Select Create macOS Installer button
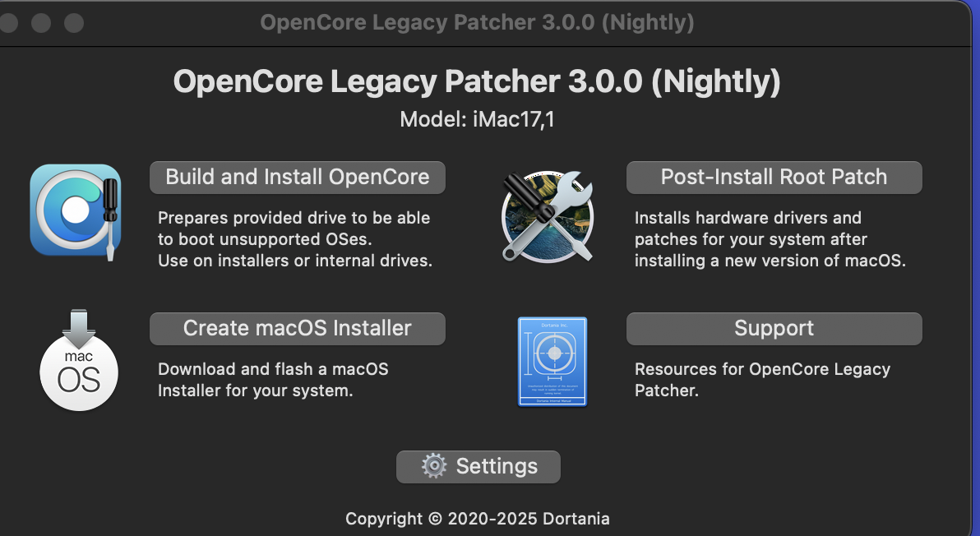The height and width of the screenshot is (536, 980). [298, 329]
